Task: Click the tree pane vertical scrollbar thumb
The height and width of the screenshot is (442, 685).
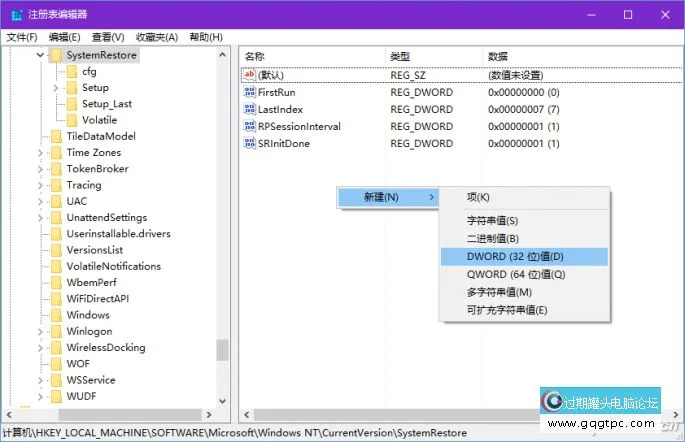Action: [222, 351]
